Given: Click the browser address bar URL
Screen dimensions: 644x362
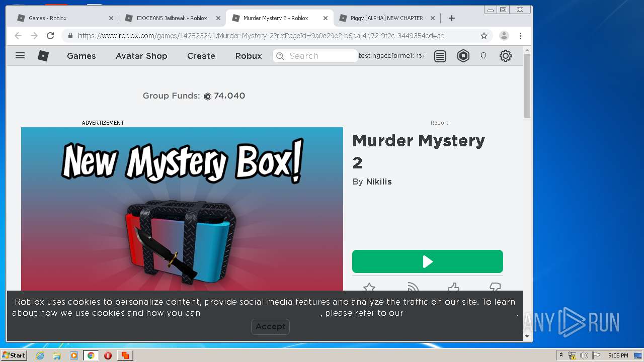Looking at the screenshot, I should tap(261, 36).
